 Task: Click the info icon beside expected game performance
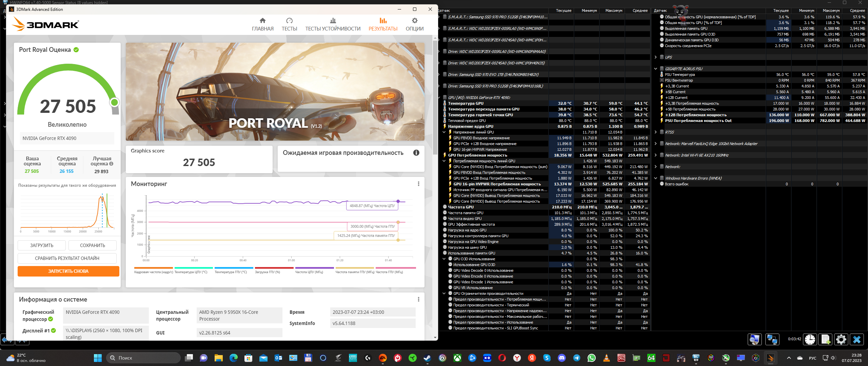[416, 153]
